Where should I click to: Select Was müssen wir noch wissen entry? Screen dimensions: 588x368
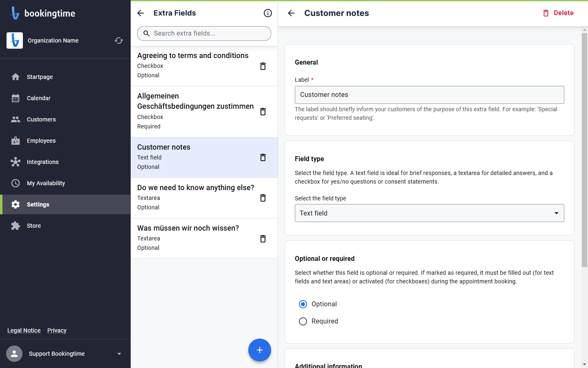click(x=204, y=238)
